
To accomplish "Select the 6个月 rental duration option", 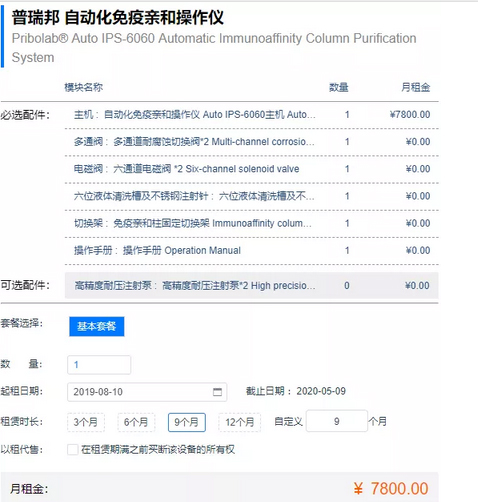I will point(136,422).
